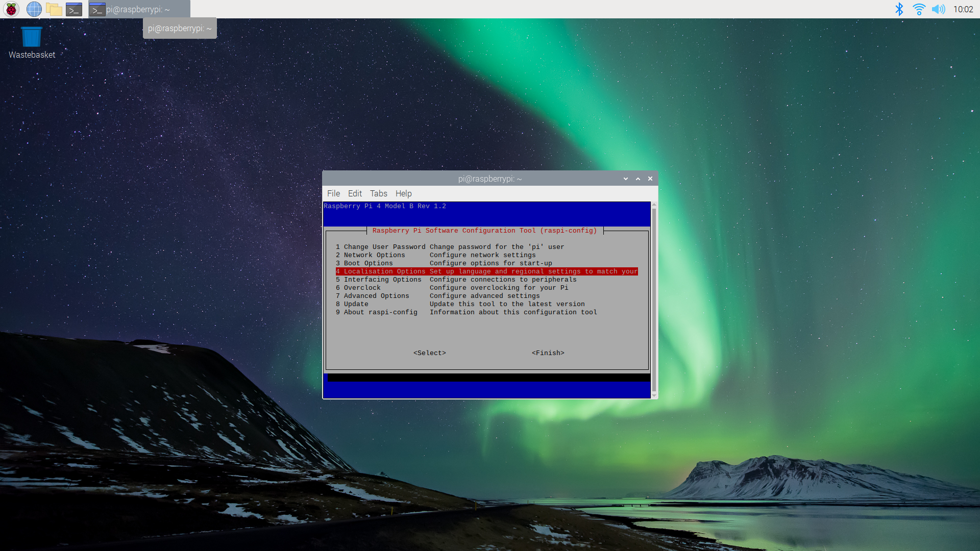This screenshot has height=551, width=980.
Task: Click the 10:02 clock in panel
Action: tap(963, 9)
